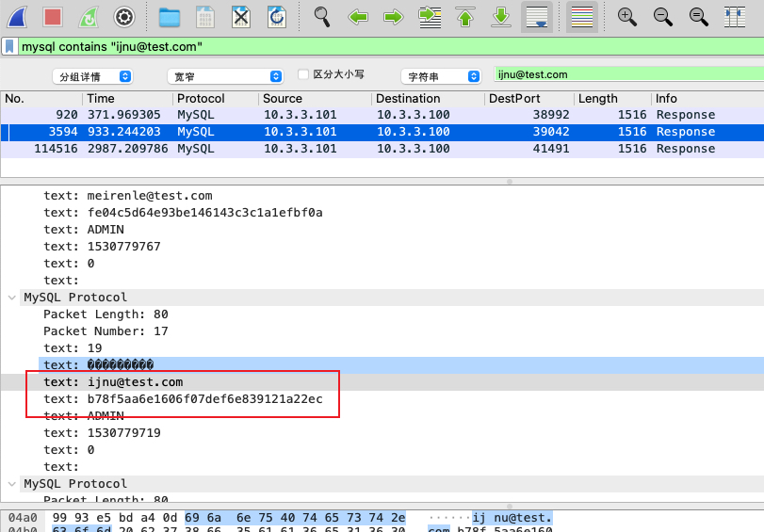Open a capture file with folder icon
This screenshot has height=532, width=764.
tap(170, 16)
